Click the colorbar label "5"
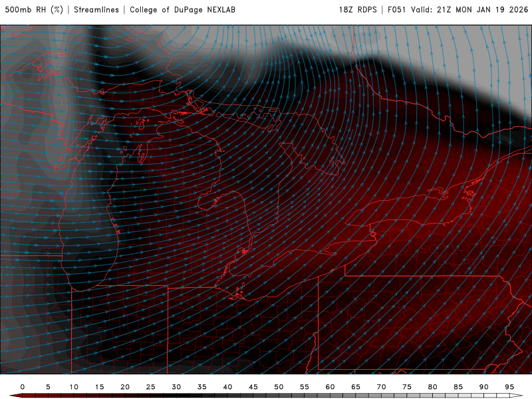The image size is (532, 399). 48,387
